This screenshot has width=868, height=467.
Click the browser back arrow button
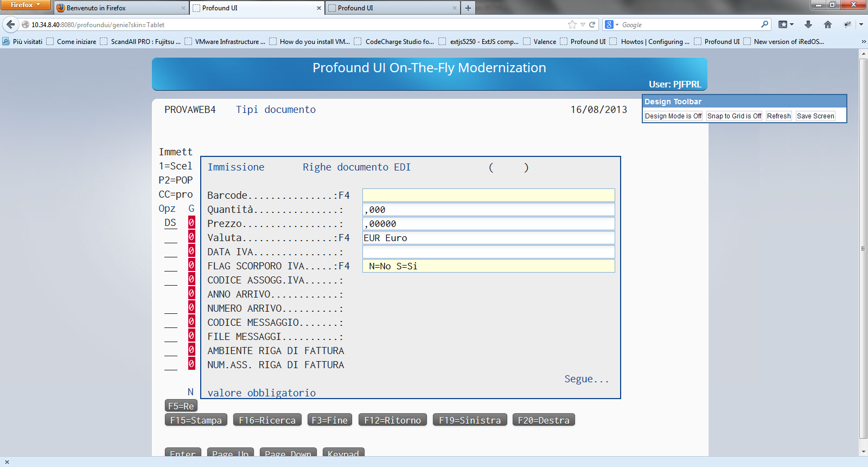pyautogui.click(x=10, y=24)
